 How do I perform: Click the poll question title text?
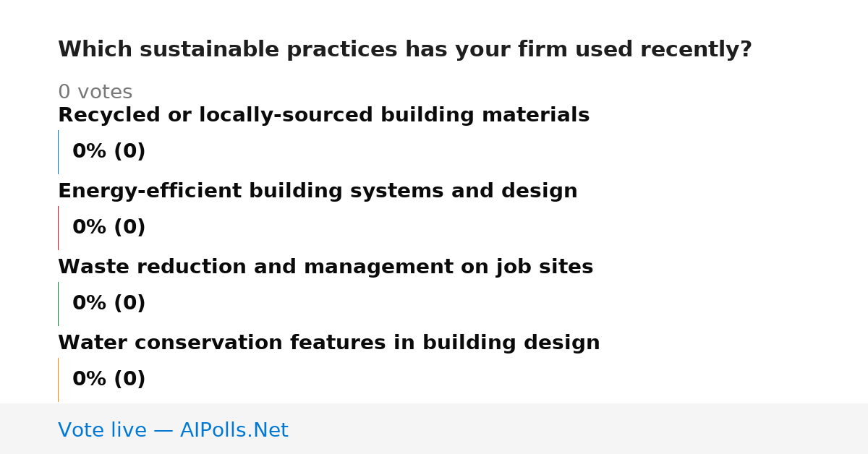point(405,50)
